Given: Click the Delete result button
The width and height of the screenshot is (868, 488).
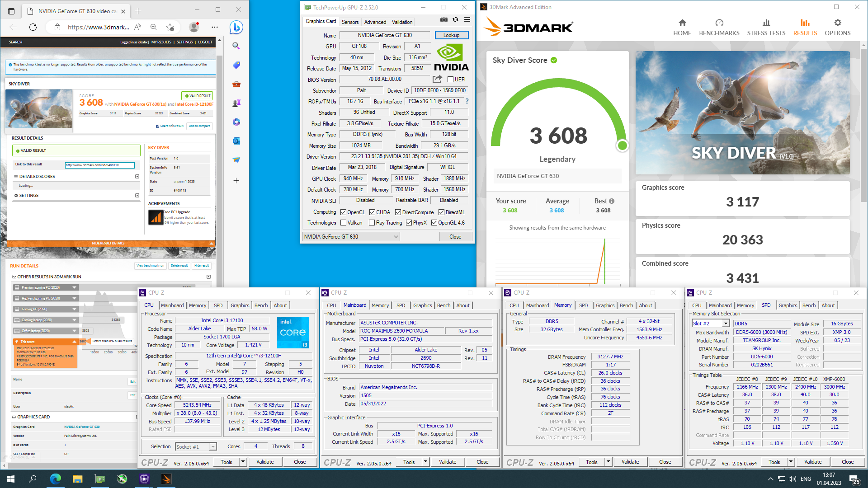Looking at the screenshot, I should coord(179,266).
